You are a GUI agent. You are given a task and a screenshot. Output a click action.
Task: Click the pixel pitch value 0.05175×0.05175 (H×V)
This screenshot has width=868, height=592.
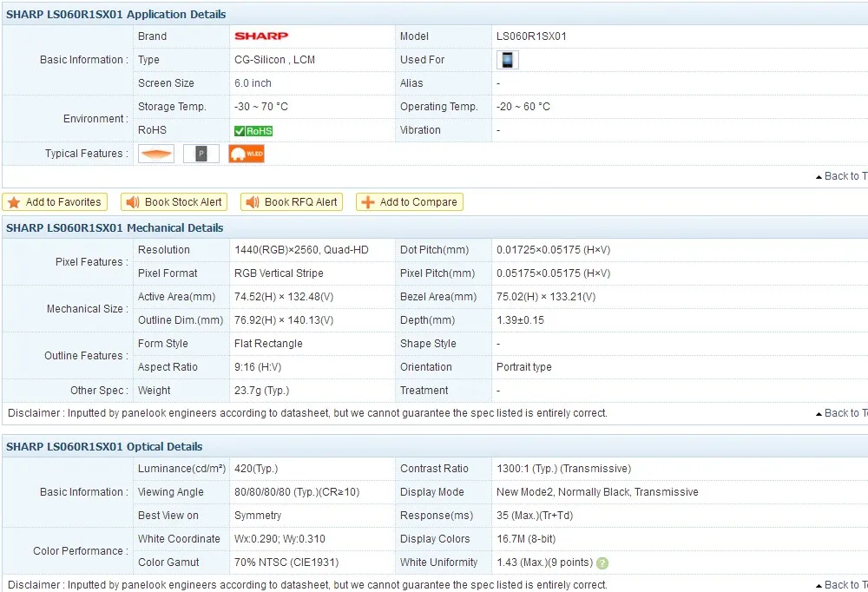[x=554, y=273]
